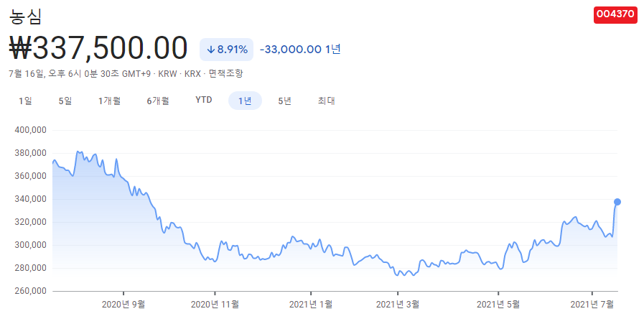Click the 300,000 y-axis label
Screen dimensions: 644x319
click(x=31, y=246)
